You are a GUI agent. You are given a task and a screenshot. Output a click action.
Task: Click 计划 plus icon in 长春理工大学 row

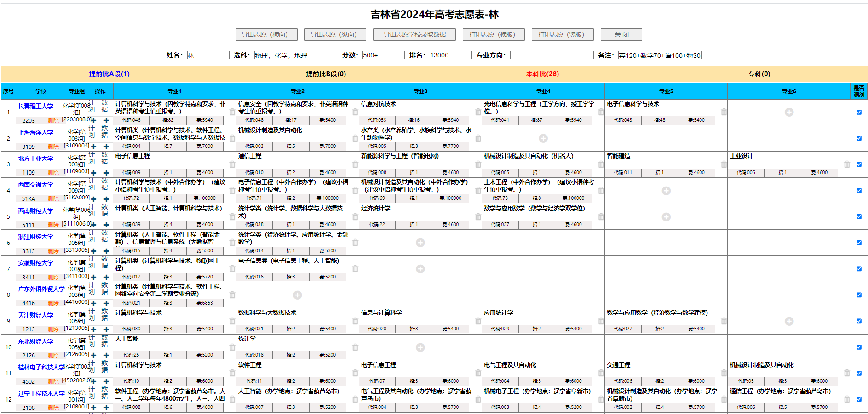click(x=93, y=120)
